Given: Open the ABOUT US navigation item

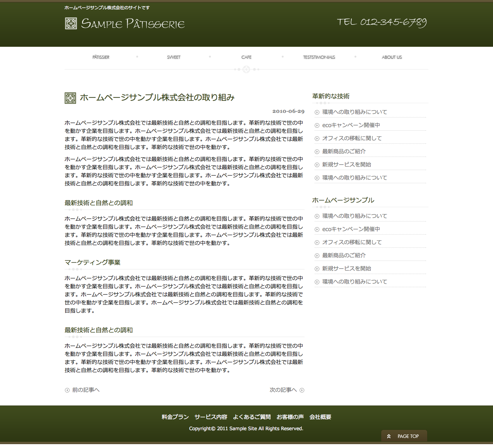Looking at the screenshot, I should [392, 57].
